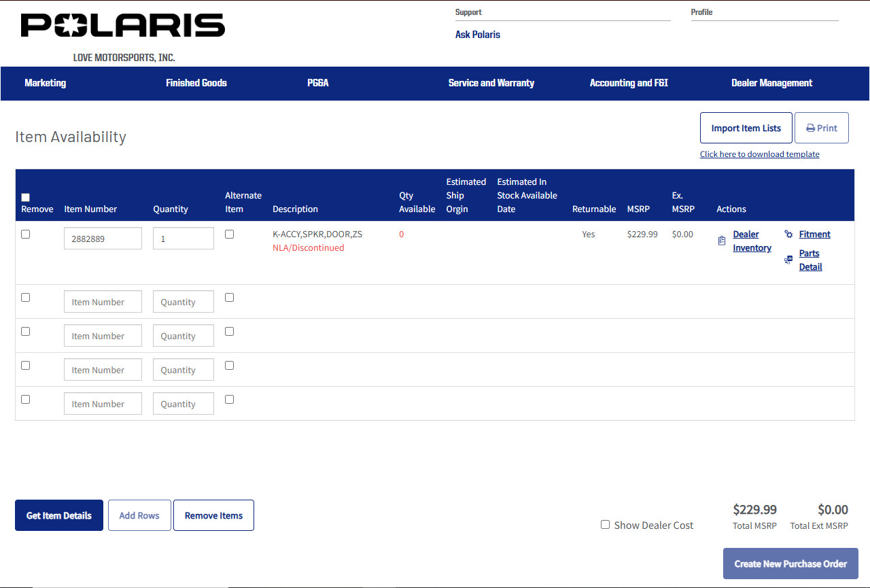Check the Remove box for item 2882889

coord(25,233)
